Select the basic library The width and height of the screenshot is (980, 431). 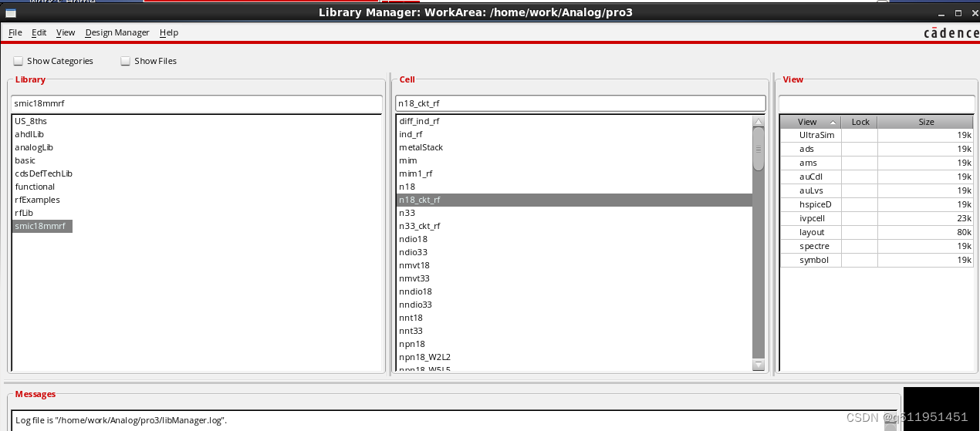click(x=25, y=160)
